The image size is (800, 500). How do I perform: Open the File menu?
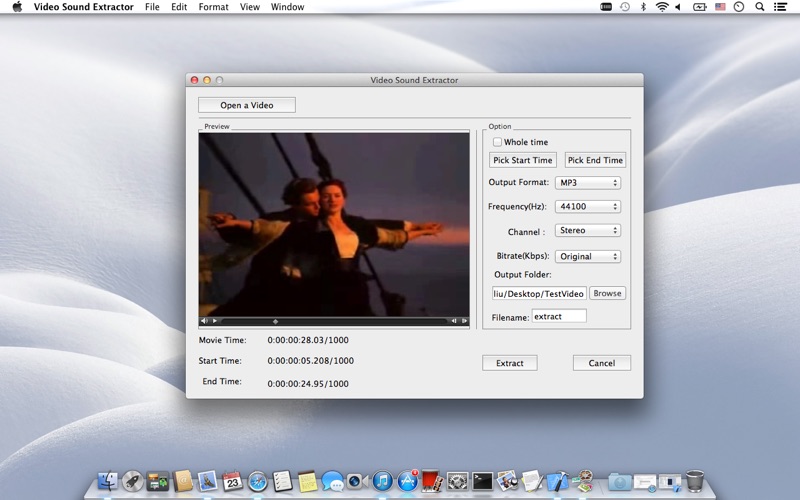point(152,7)
